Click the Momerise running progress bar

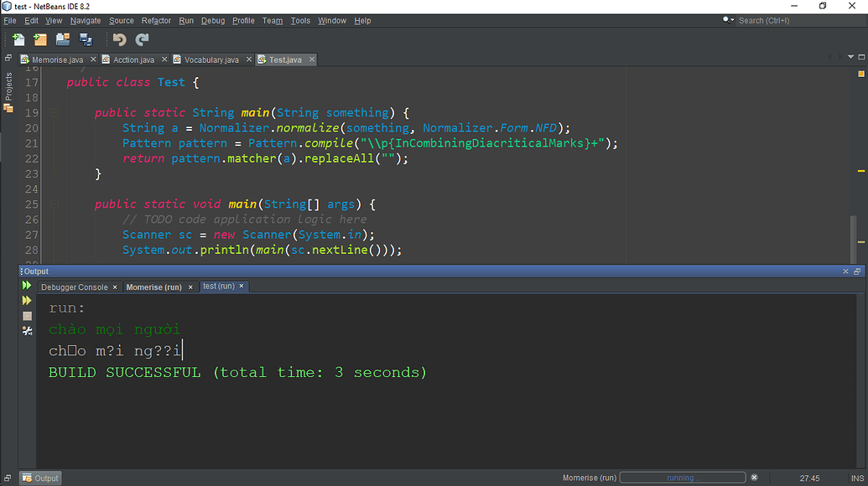[x=681, y=478]
